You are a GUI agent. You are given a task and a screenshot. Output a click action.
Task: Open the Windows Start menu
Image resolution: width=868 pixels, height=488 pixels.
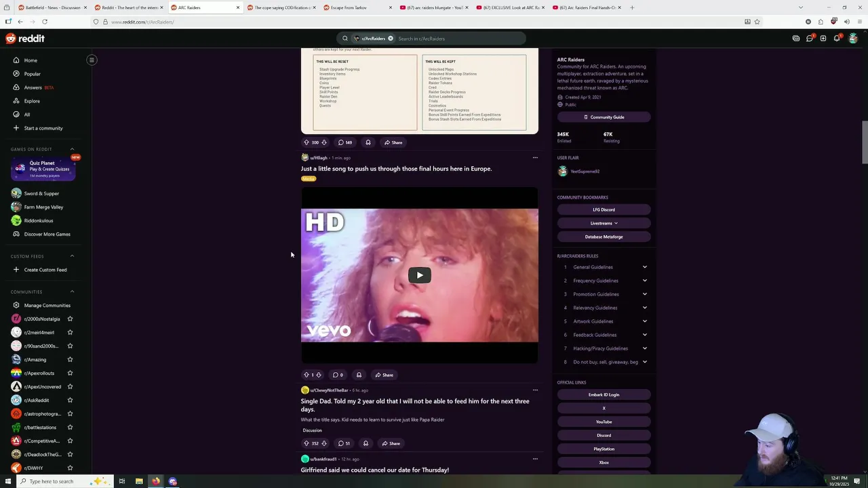pos(8,481)
